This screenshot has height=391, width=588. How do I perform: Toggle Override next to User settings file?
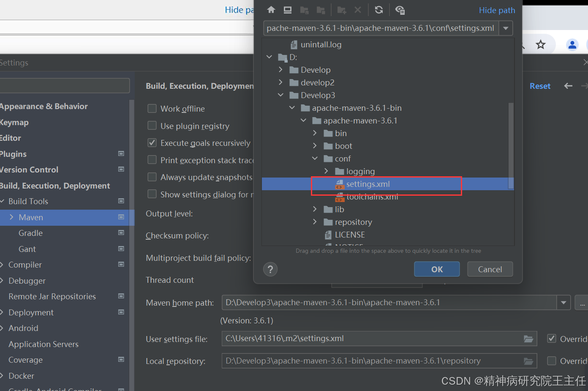[x=552, y=339]
